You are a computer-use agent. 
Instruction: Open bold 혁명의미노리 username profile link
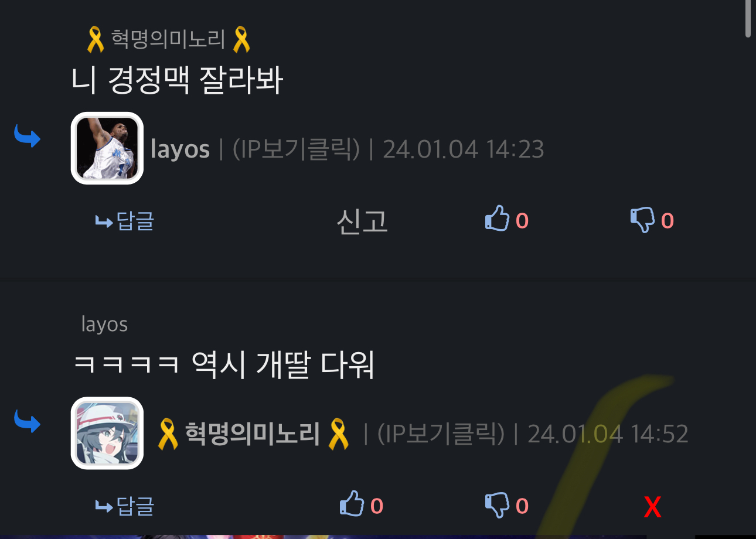253,434
